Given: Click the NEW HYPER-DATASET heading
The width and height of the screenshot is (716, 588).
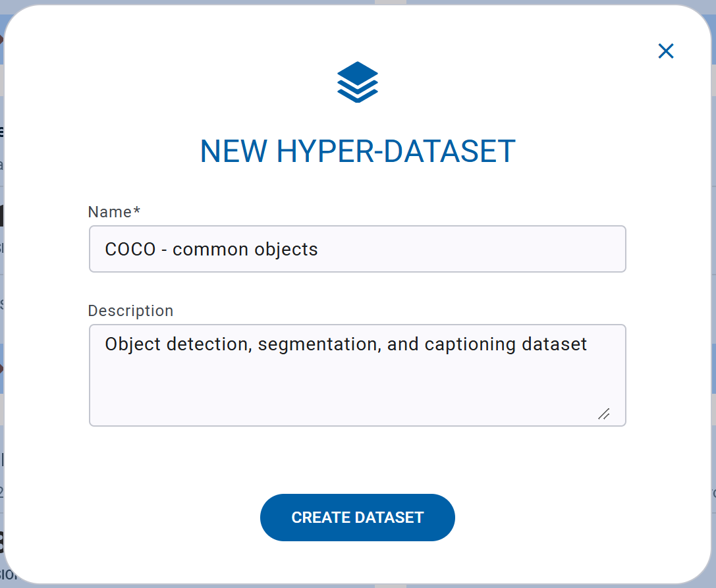Looking at the screenshot, I should (x=357, y=151).
